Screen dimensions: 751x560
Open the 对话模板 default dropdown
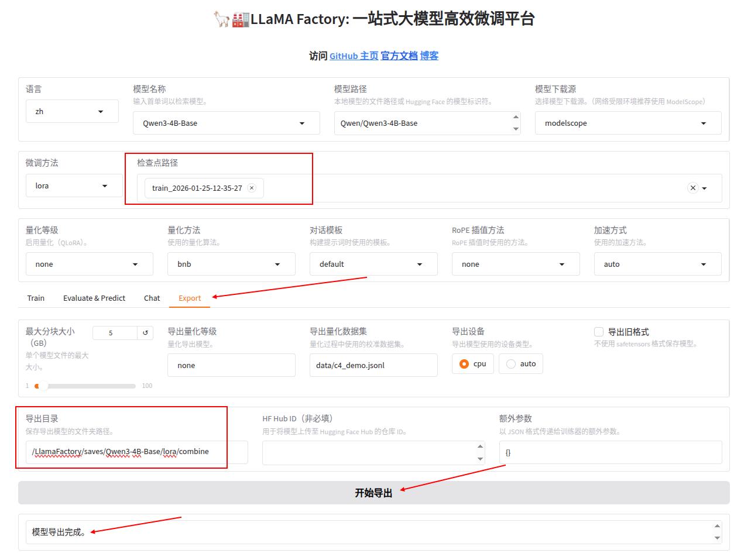tap(373, 264)
